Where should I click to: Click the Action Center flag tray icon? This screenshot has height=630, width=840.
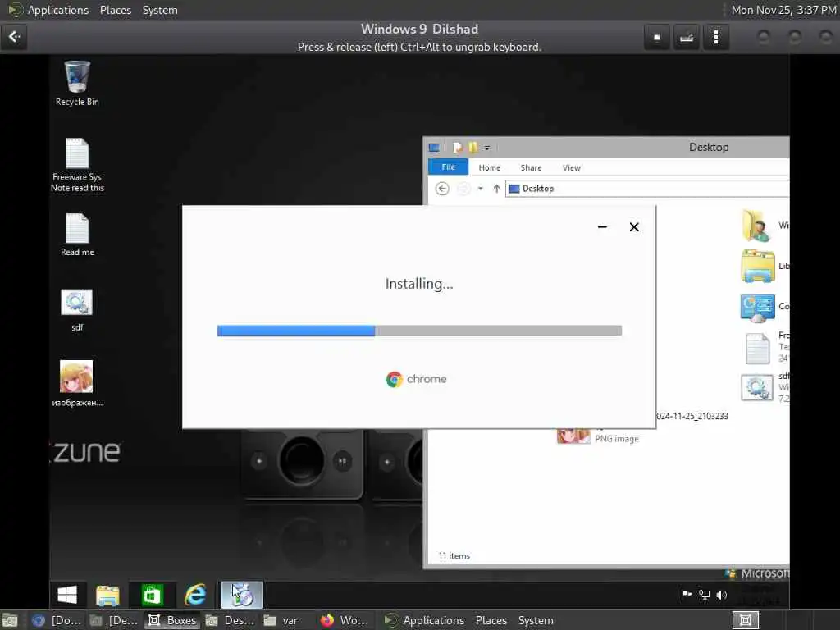tap(687, 595)
